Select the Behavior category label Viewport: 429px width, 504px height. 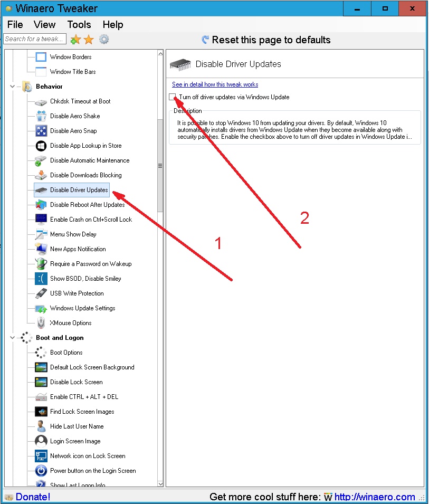tap(49, 87)
